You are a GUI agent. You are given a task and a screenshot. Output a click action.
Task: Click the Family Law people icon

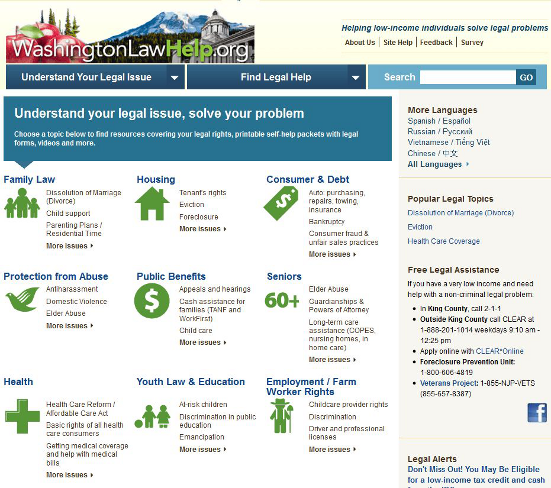[22, 203]
